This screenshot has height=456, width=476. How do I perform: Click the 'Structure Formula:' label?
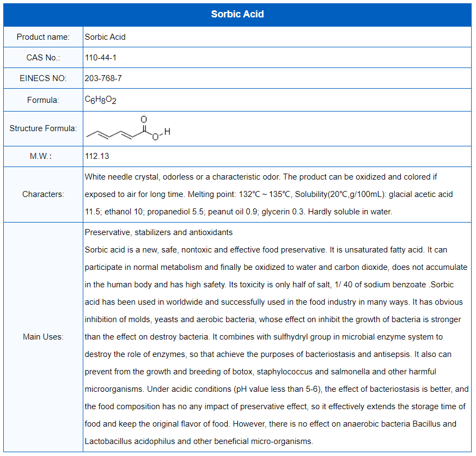43,128
